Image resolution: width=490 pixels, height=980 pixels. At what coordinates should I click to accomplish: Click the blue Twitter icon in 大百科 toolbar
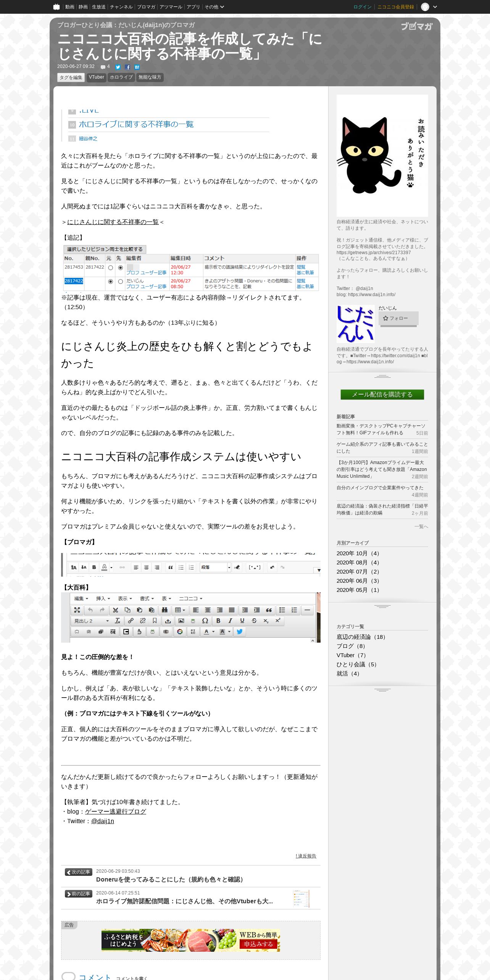point(240,631)
